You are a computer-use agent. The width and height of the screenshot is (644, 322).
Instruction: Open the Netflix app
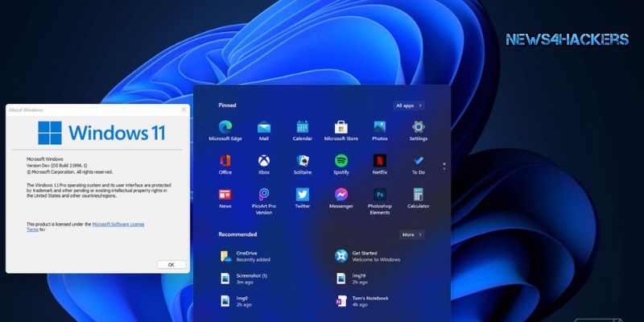379,161
